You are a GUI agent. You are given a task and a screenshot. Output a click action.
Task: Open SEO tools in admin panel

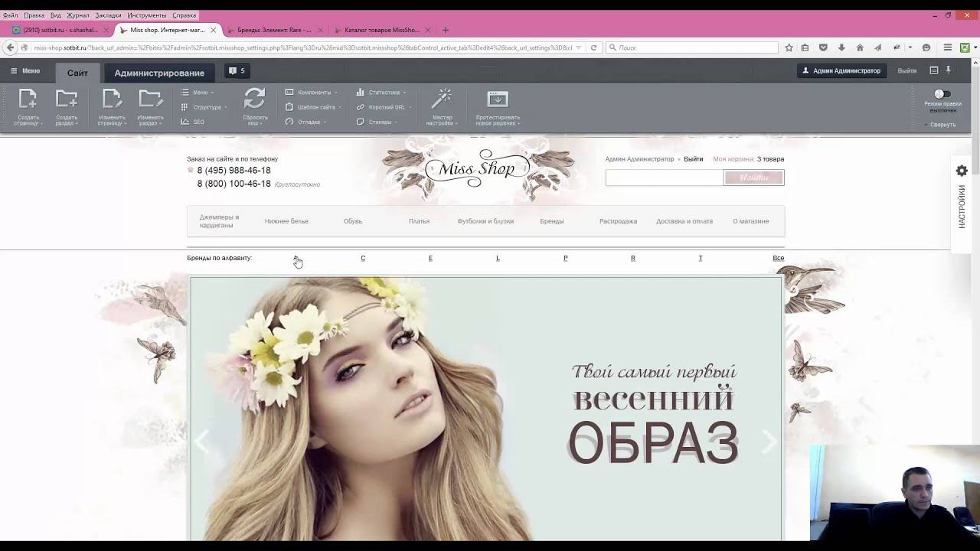pyautogui.click(x=192, y=122)
